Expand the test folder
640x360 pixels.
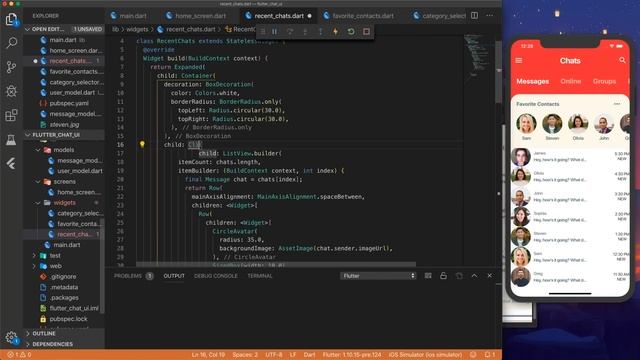(34, 256)
